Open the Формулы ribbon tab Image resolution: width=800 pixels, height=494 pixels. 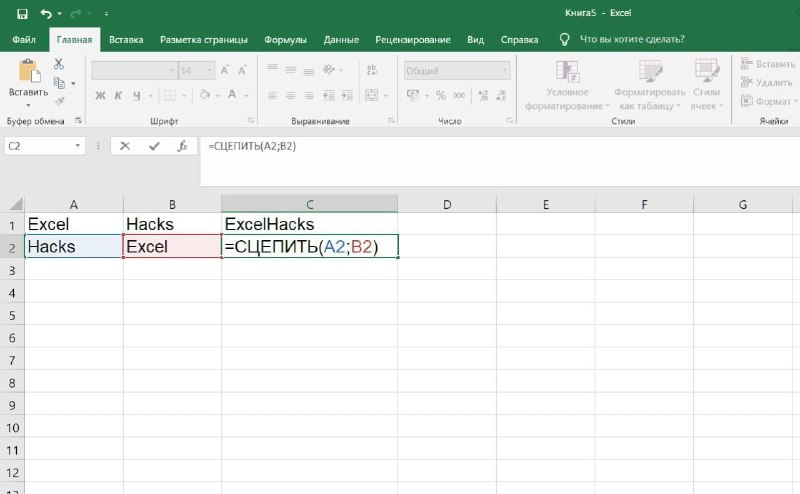tap(285, 40)
